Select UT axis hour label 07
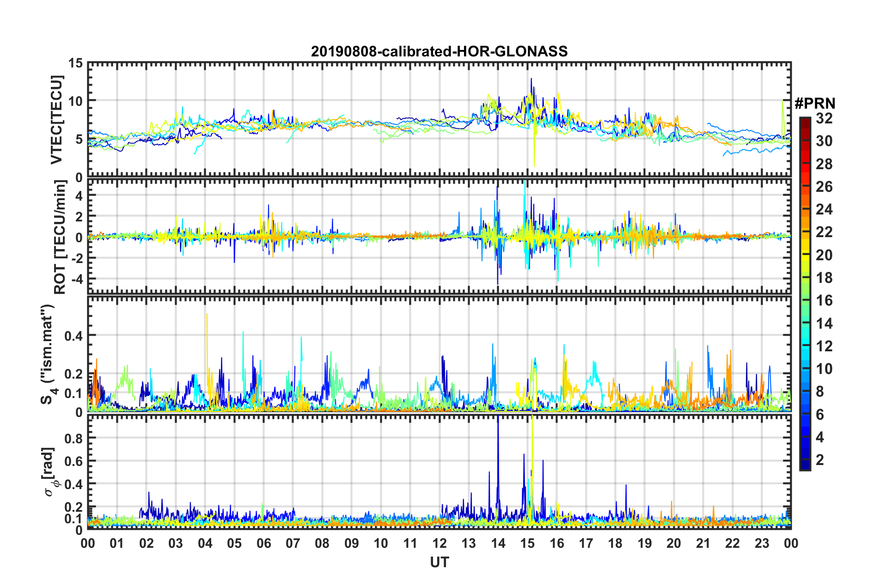 [293, 543]
